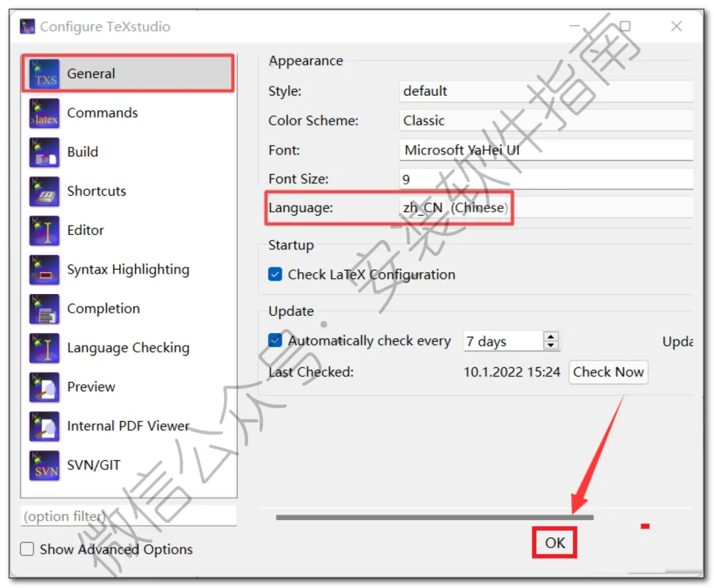The width and height of the screenshot is (714, 588).
Task: Click the Check Now button
Action: point(608,372)
